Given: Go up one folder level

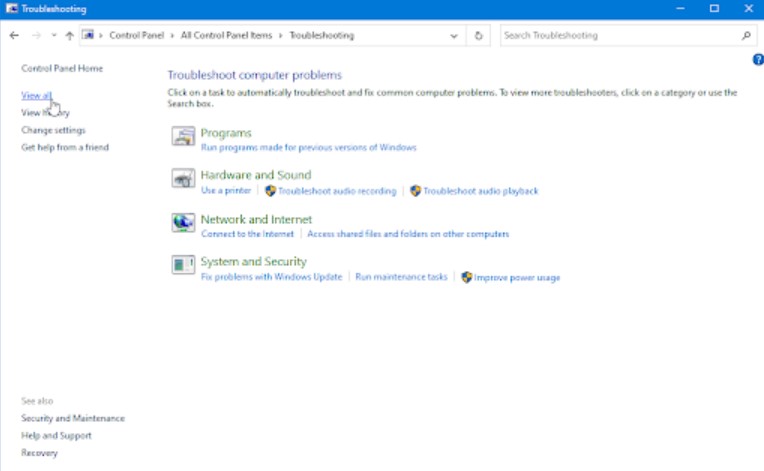Looking at the screenshot, I should pyautogui.click(x=69, y=35).
